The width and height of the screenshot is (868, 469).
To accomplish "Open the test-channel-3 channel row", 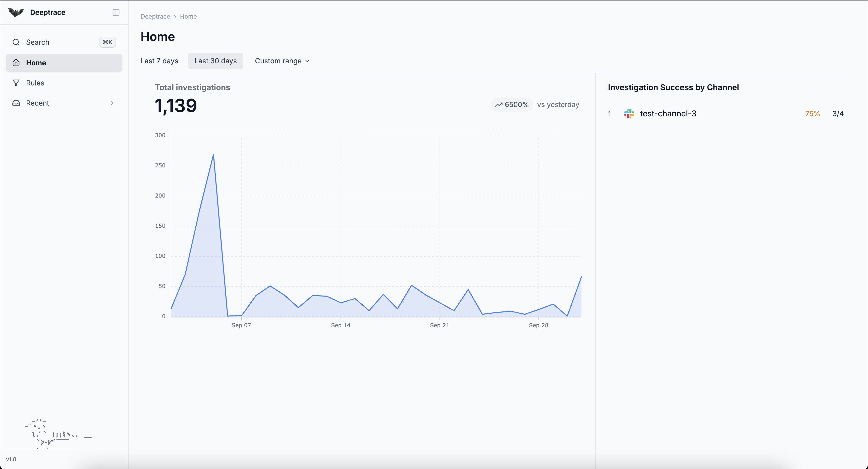I will point(668,114).
